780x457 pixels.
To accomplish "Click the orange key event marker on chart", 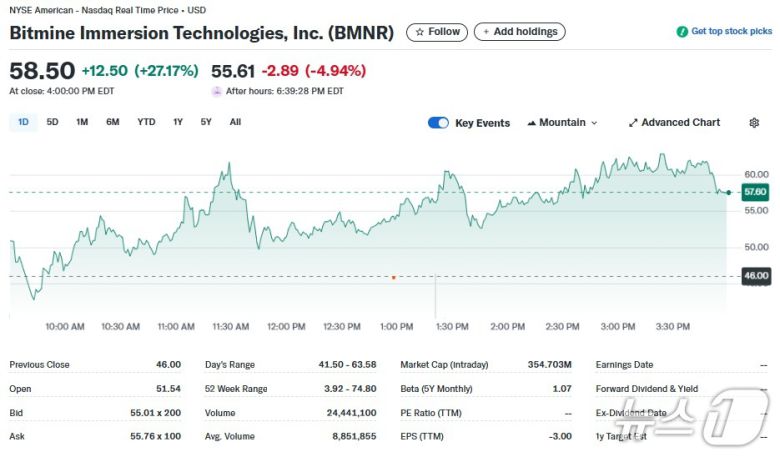I will coord(394,277).
